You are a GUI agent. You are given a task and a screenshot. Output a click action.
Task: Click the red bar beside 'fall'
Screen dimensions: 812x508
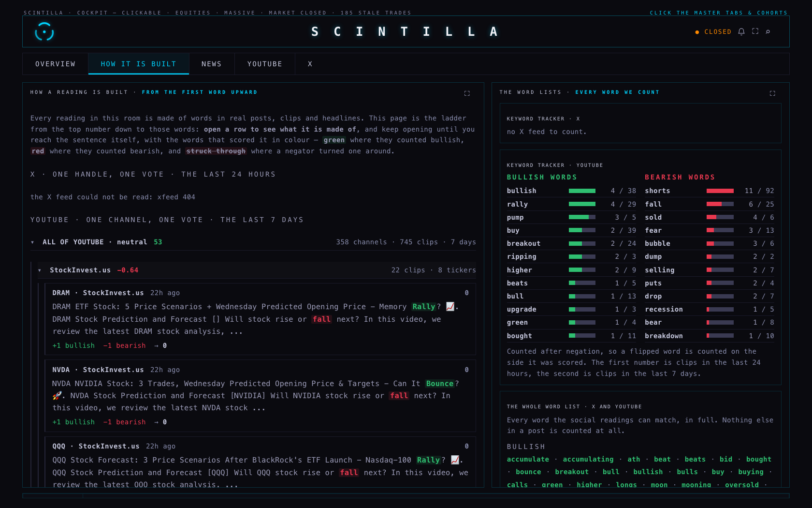point(720,204)
